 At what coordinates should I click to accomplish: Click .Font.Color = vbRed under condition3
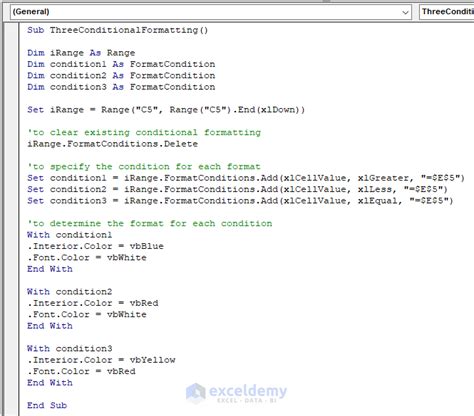pos(81,371)
